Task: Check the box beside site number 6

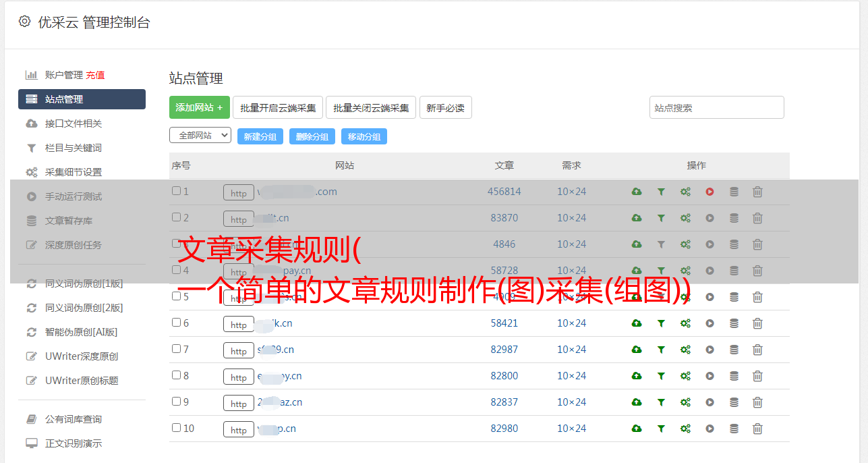Action: [176, 323]
